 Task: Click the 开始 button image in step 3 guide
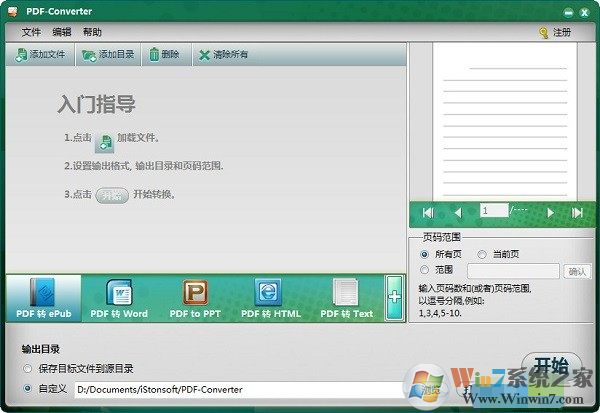pyautogui.click(x=112, y=195)
